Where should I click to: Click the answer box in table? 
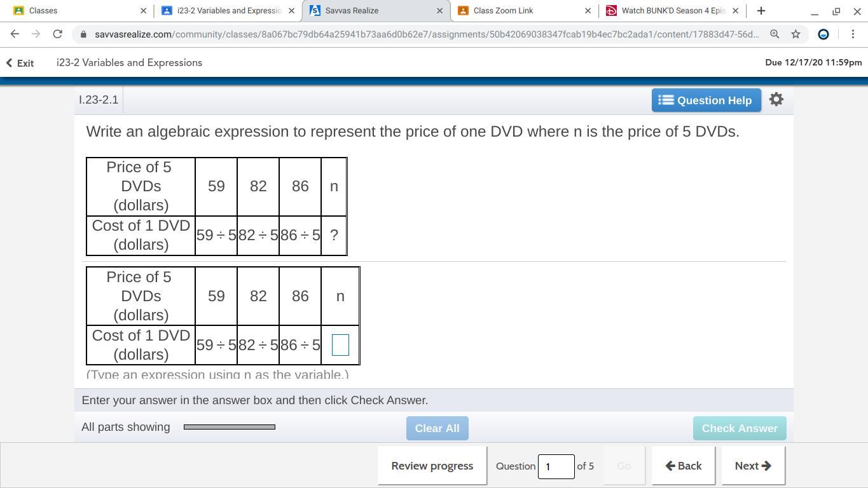tap(340, 345)
